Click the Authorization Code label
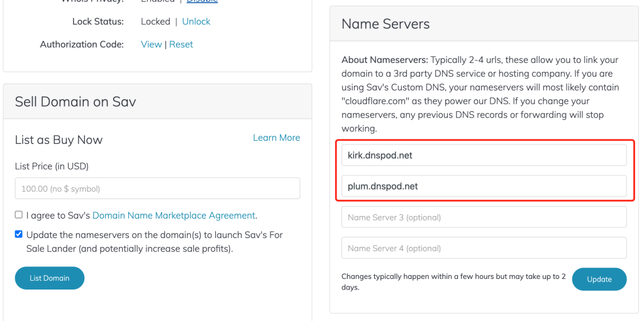 pyautogui.click(x=82, y=45)
